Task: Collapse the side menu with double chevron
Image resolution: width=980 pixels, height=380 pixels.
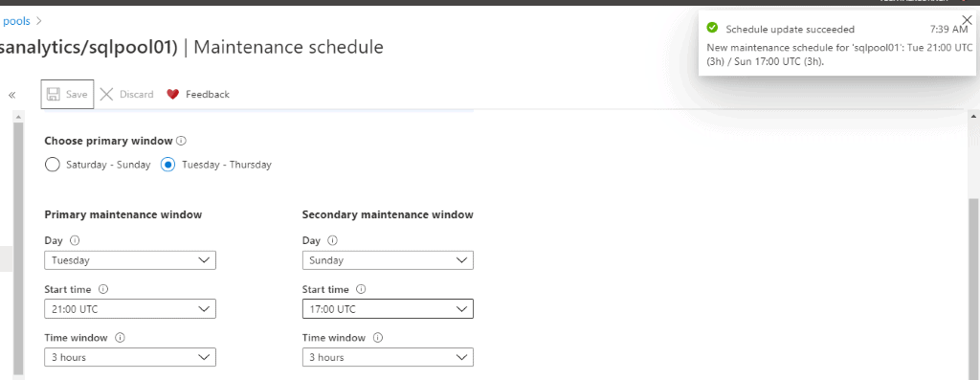Action: tap(11, 95)
